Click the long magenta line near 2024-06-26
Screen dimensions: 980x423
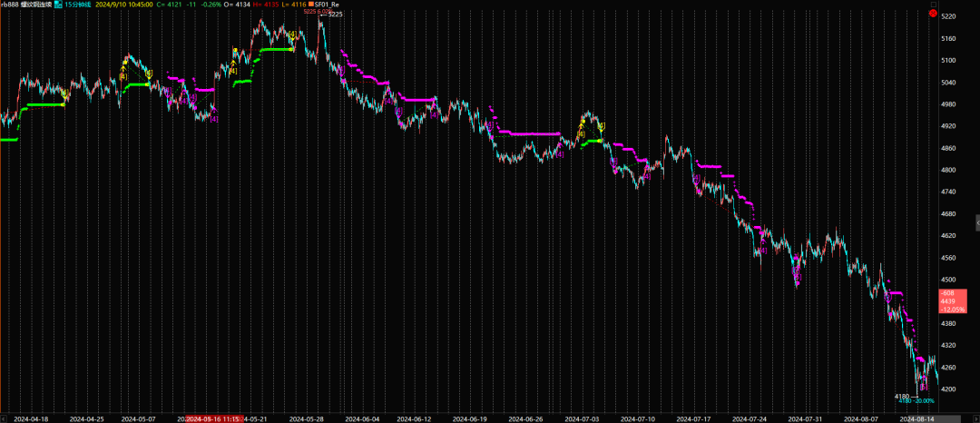point(535,133)
